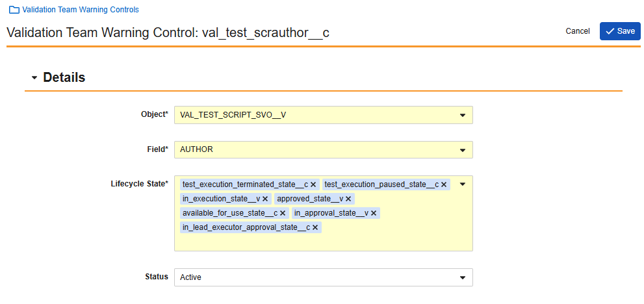Remove in_lead_executor_approval_state__c tag
The image size is (644, 304).
pyautogui.click(x=315, y=227)
